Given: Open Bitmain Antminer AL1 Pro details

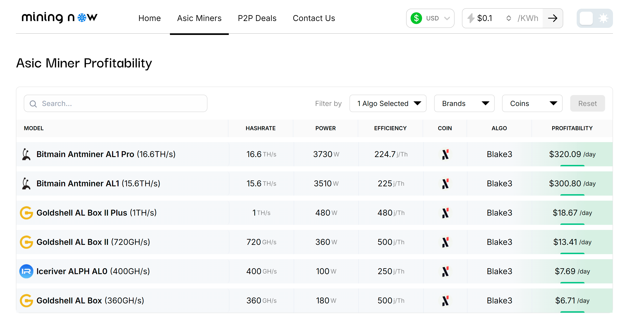Looking at the screenshot, I should [106, 154].
